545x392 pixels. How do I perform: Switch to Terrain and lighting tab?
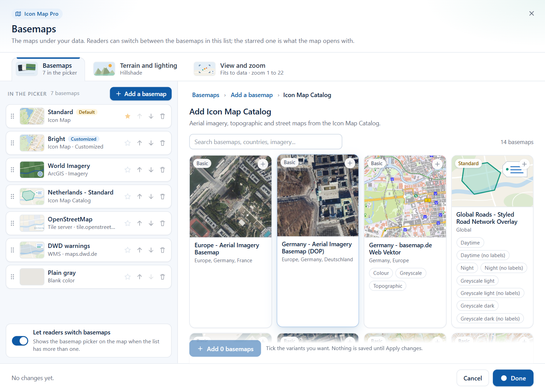tap(136, 69)
